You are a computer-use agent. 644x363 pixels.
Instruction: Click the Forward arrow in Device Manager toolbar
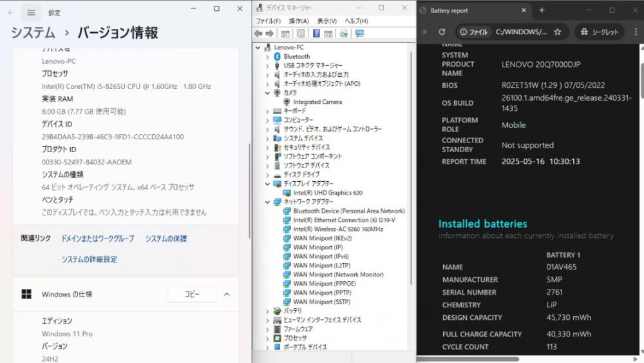(270, 34)
